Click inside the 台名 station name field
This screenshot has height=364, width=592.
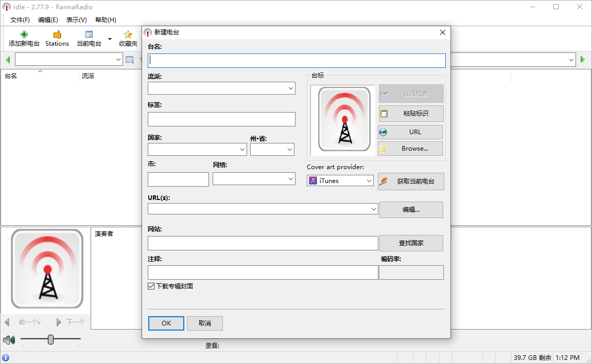pyautogui.click(x=297, y=60)
